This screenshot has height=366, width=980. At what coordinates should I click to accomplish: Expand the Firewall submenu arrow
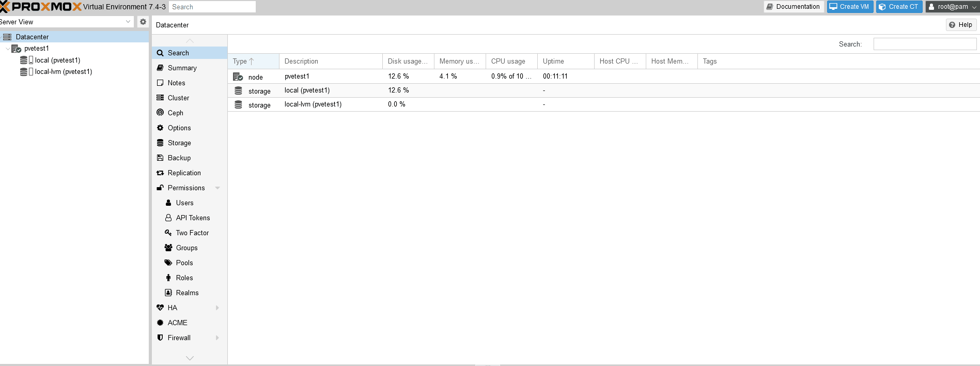point(217,338)
